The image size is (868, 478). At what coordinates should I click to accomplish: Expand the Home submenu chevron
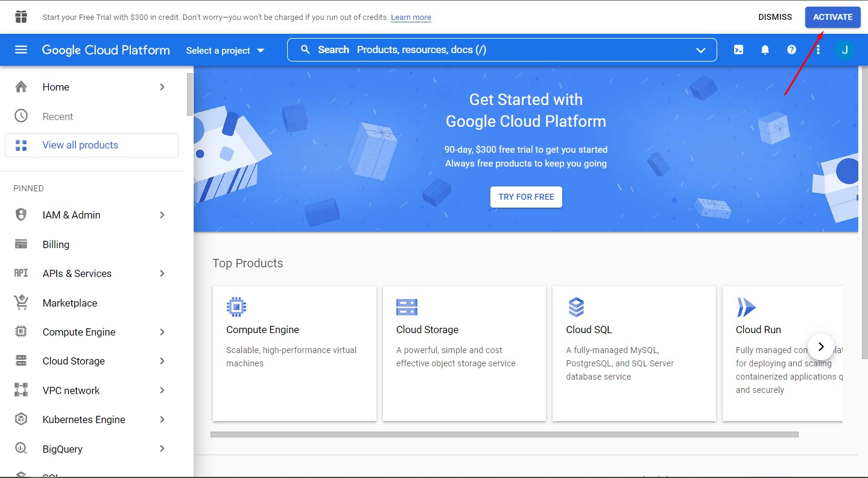pyautogui.click(x=162, y=87)
